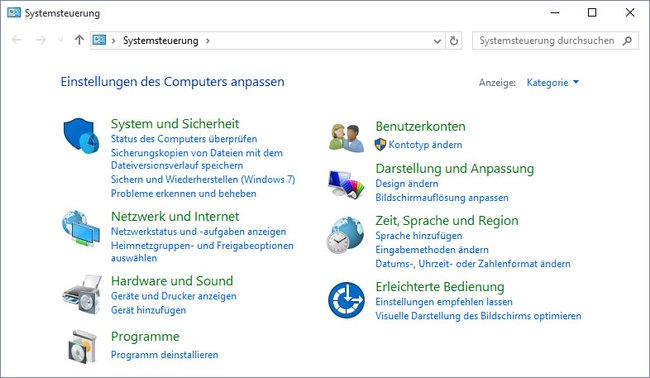Select the Systemsteuerung breadcrumb item
Image resolution: width=650 pixels, height=378 pixels.
161,41
